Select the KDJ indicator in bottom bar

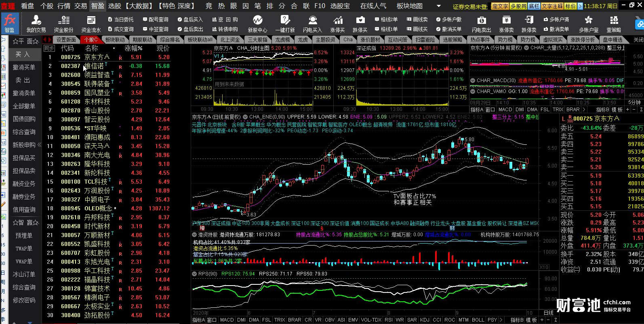coord(425,320)
